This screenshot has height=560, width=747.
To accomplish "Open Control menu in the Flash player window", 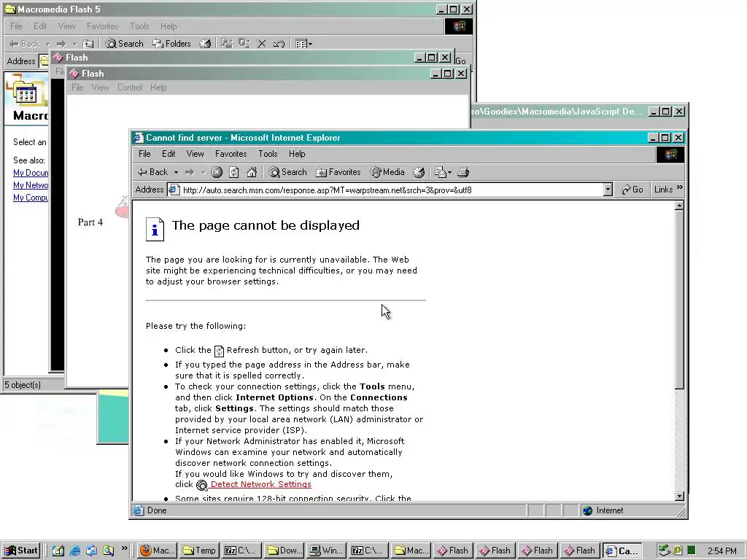I will point(130,87).
